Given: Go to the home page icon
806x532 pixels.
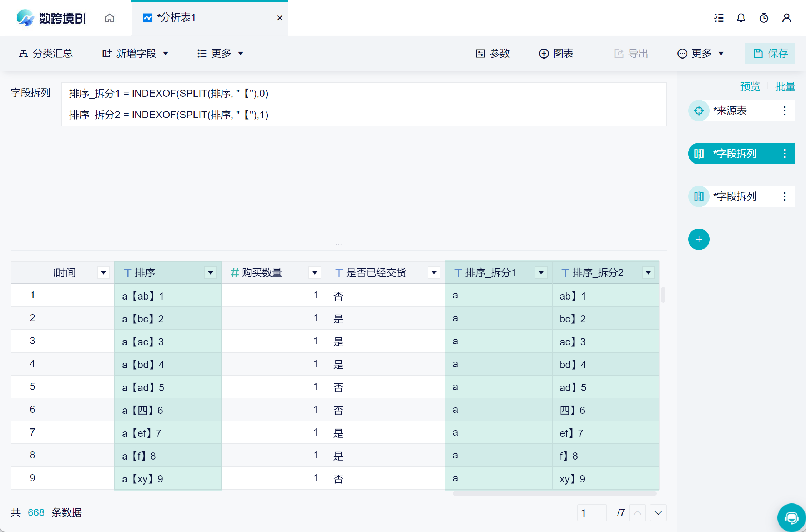Looking at the screenshot, I should click(110, 18).
